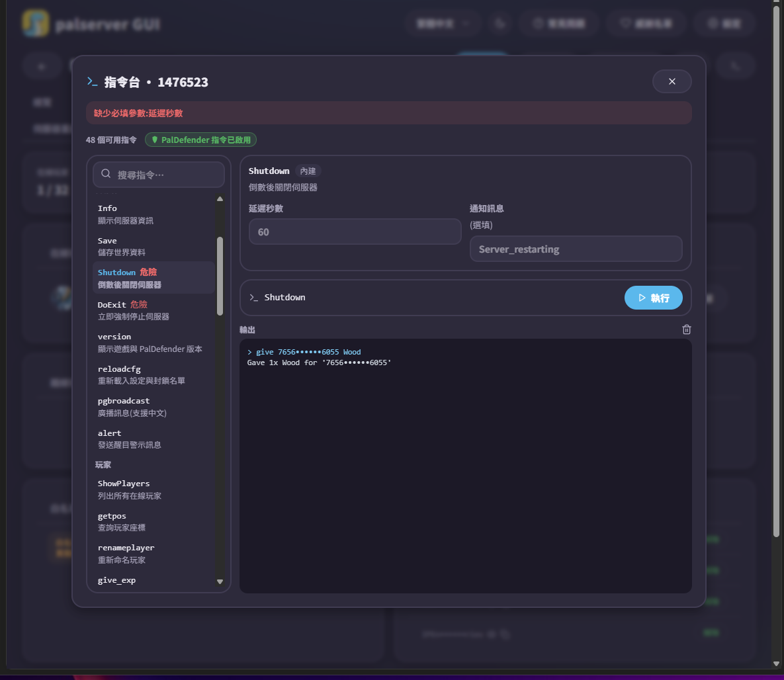This screenshot has height=680, width=784.
Task: Select the DoExit danger command
Action: click(154, 310)
